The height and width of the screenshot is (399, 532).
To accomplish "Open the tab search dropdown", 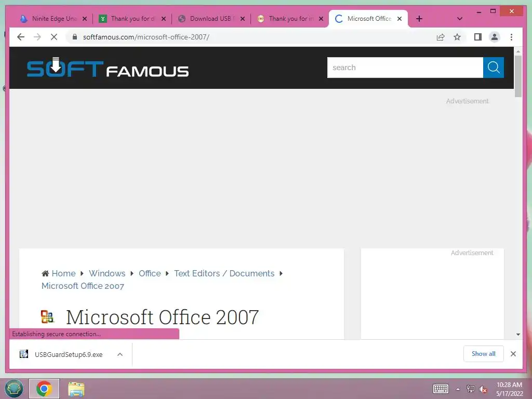I will [x=460, y=19].
